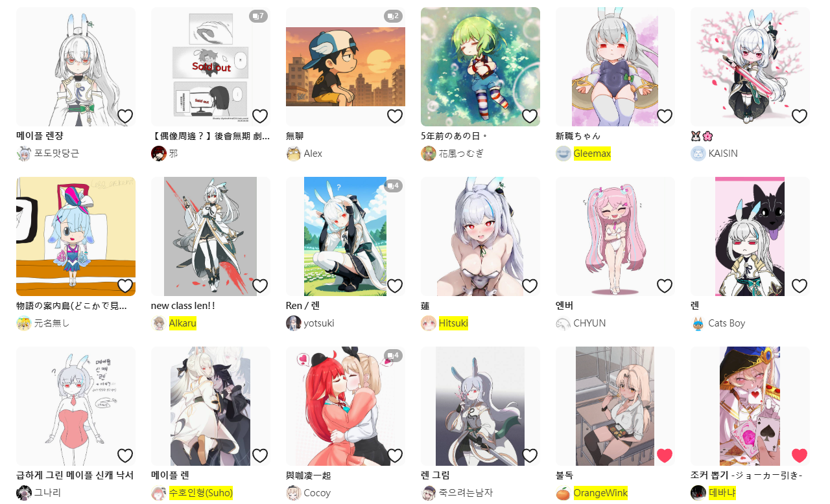Unlike the 불독 artwork red heart
Viewport: 830px width, 504px height.
tap(665, 455)
